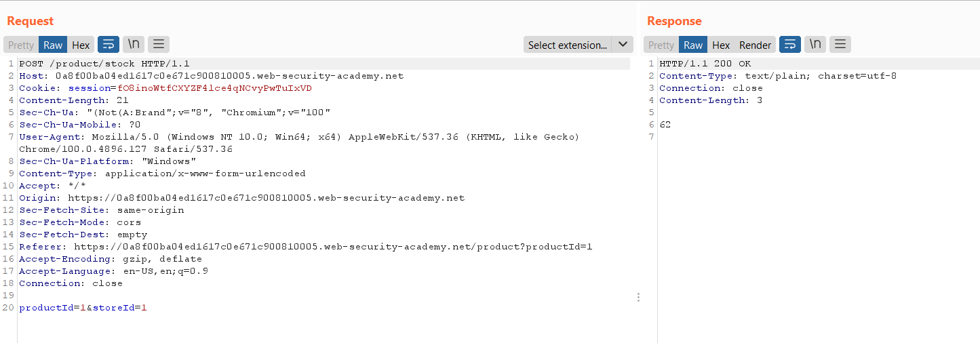Select the Response Raw view

click(x=693, y=45)
